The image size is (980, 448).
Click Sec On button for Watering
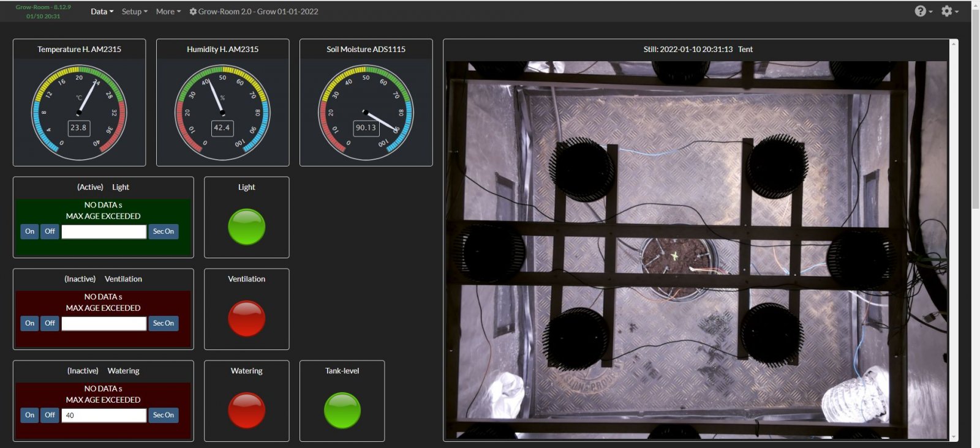click(x=164, y=415)
